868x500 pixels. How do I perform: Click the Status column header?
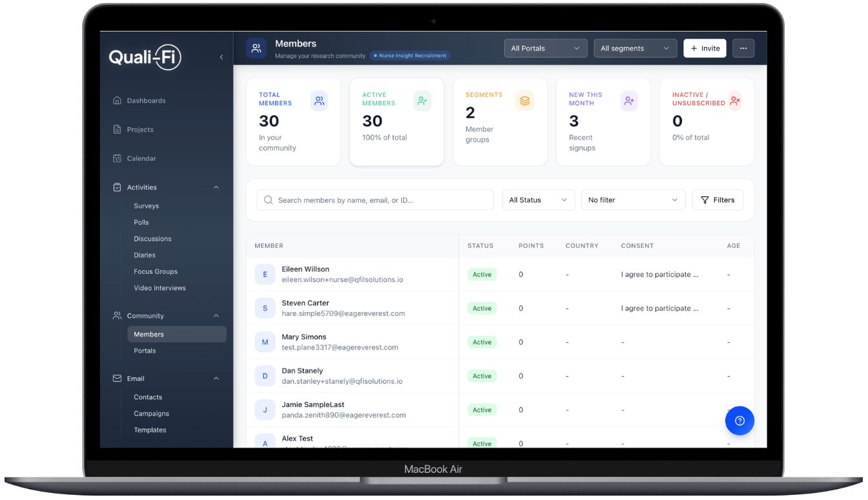[x=480, y=246]
